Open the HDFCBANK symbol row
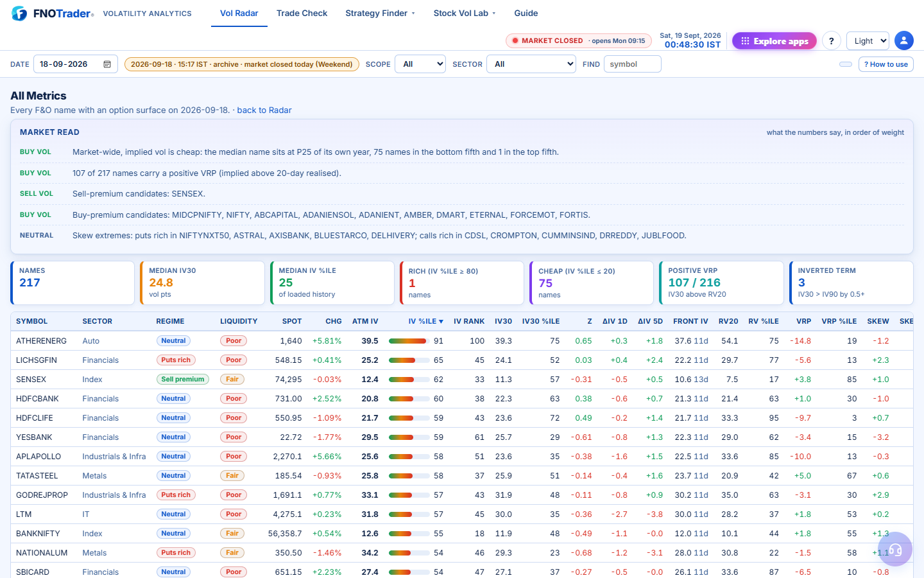 [x=37, y=399]
